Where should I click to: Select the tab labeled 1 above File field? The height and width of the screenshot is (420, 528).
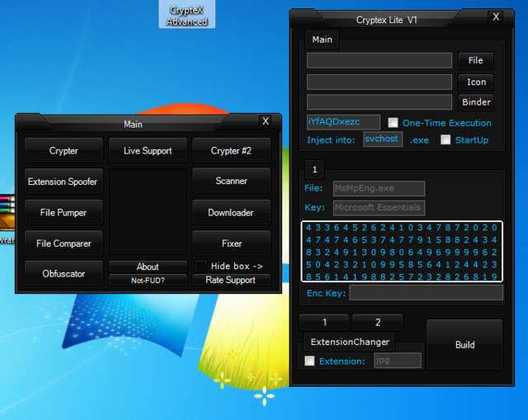point(314,169)
